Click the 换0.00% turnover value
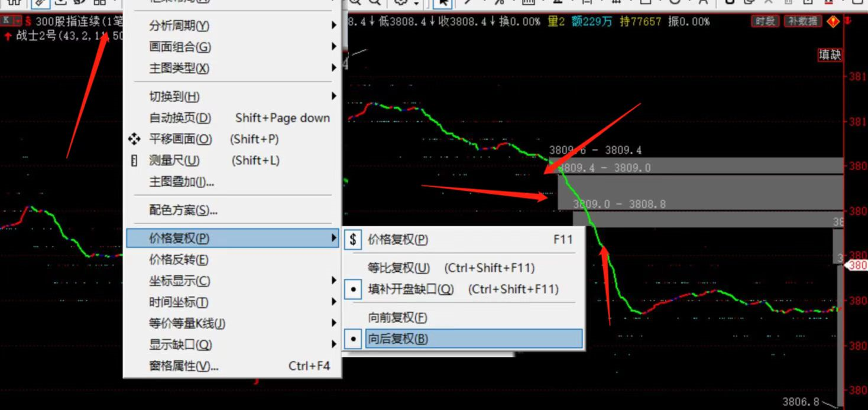The height and width of the screenshot is (410, 868). pos(519,21)
